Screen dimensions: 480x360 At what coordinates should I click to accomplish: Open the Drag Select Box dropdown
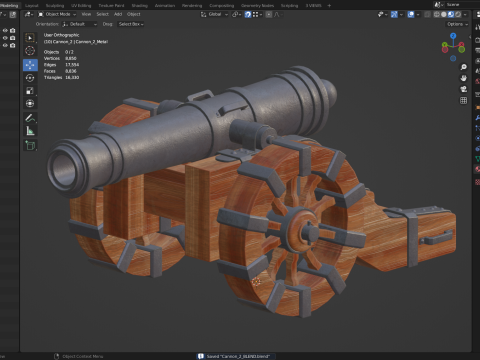131,24
